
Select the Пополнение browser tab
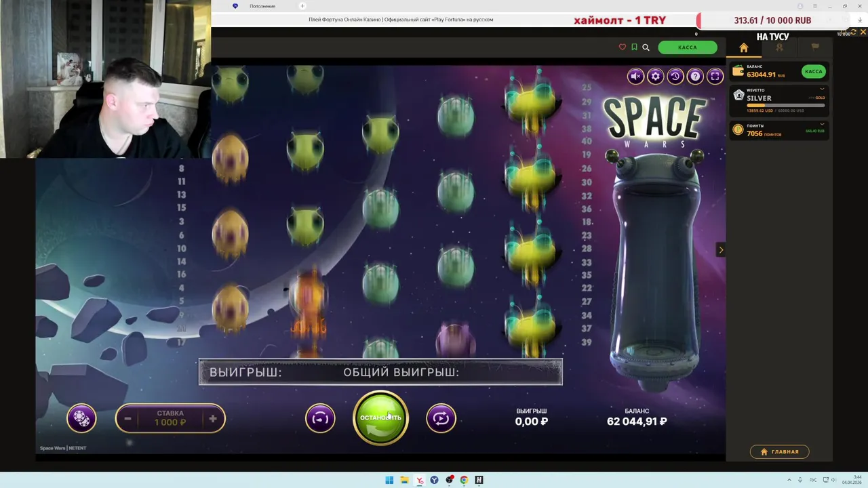click(262, 6)
